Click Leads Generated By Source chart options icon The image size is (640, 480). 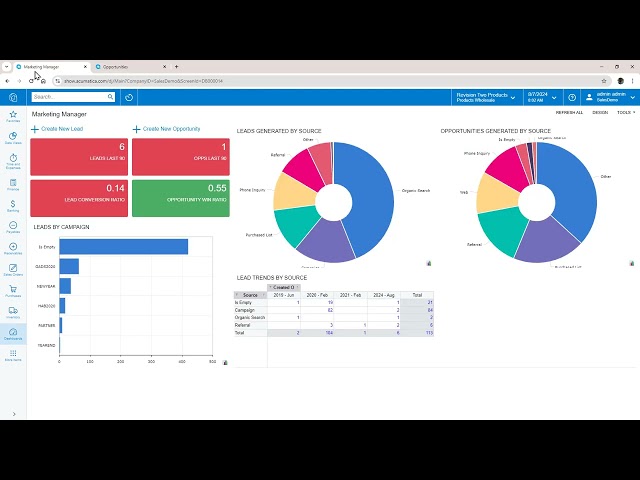(x=429, y=263)
